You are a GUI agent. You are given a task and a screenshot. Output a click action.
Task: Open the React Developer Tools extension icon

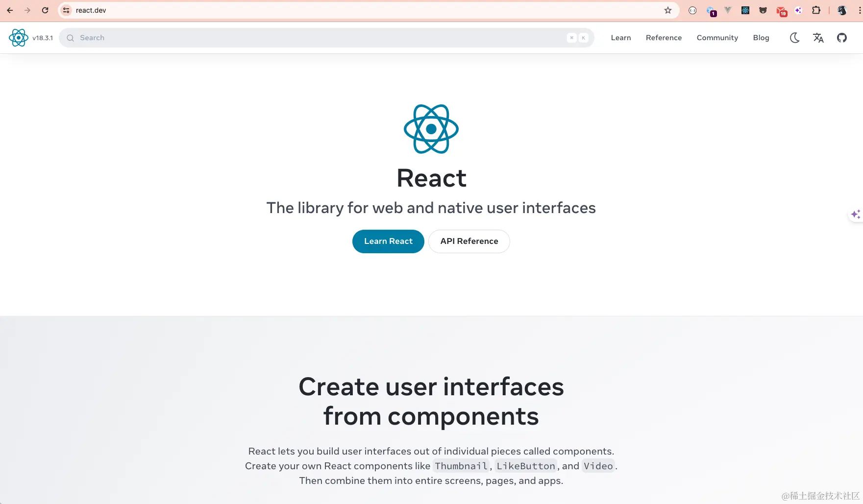coord(745,10)
